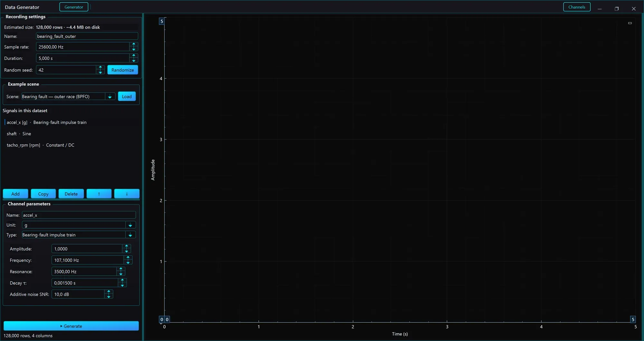Click the Random seed input field

coord(66,70)
